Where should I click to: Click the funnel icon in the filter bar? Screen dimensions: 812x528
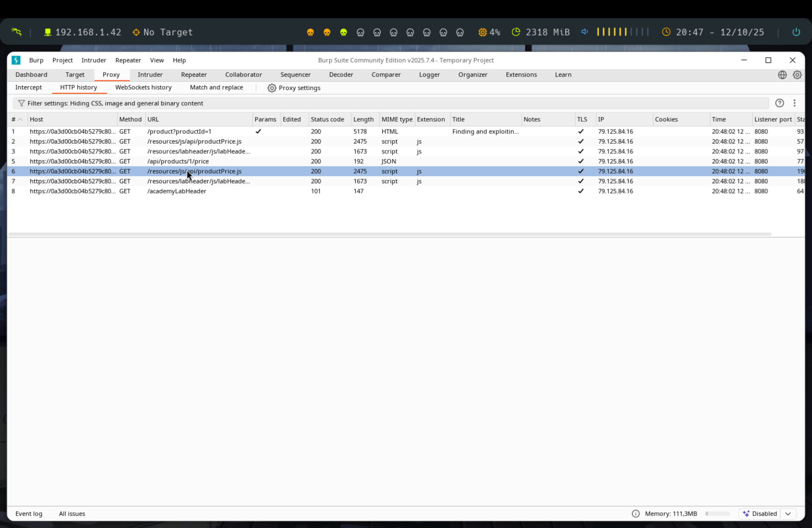[x=21, y=103]
